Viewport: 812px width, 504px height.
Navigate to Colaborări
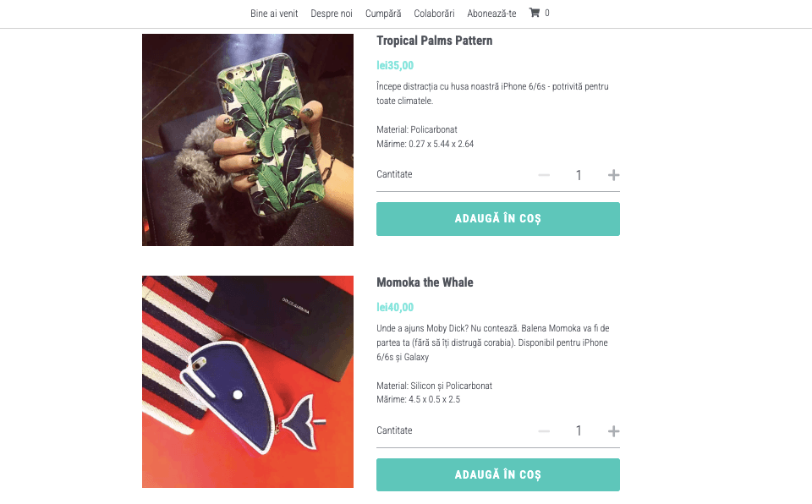point(434,14)
